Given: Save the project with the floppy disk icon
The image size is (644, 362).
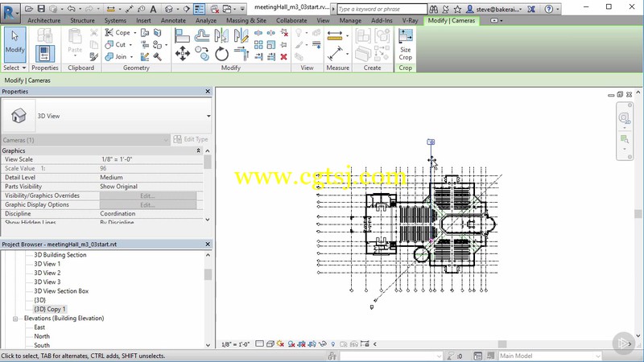Looking at the screenshot, I should tap(41, 9).
